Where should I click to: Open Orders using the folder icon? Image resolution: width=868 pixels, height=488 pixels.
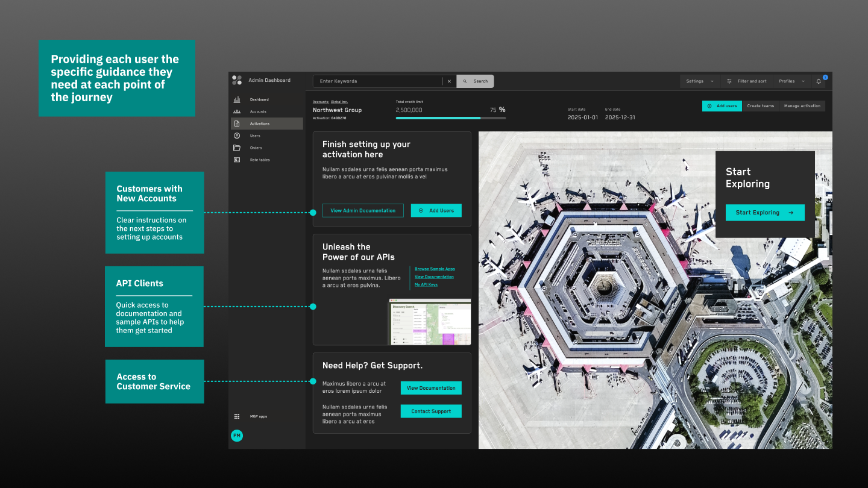pyautogui.click(x=237, y=148)
